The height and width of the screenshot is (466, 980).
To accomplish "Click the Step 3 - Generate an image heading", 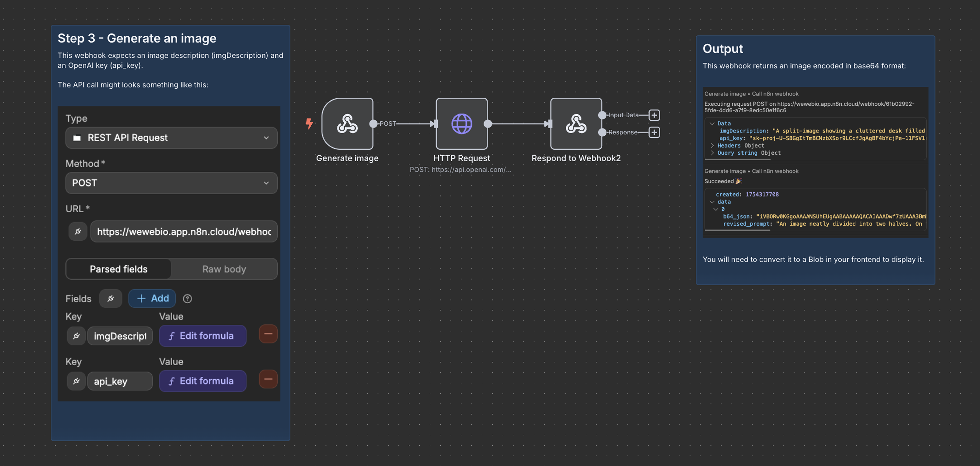I will pos(137,38).
